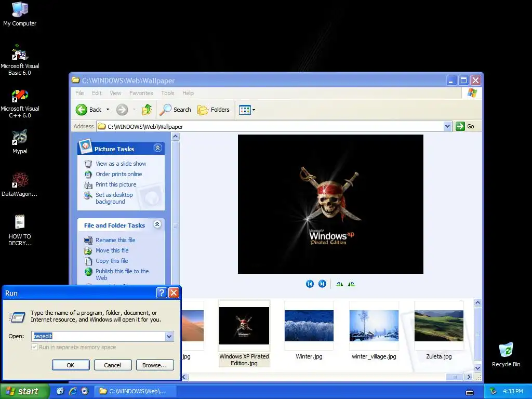The width and height of the screenshot is (532, 399).
Task: Open the View menu
Action: [x=115, y=93]
